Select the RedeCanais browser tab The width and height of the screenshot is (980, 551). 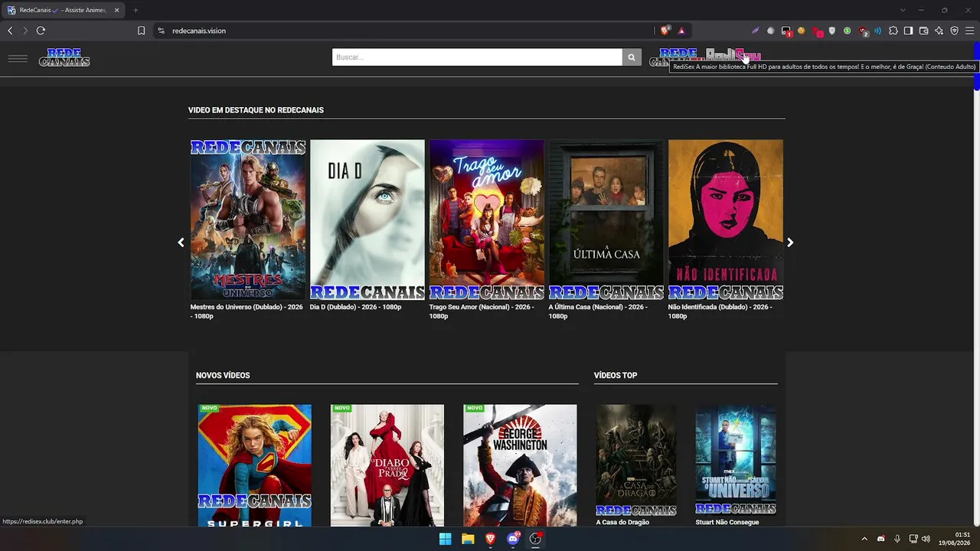[63, 10]
